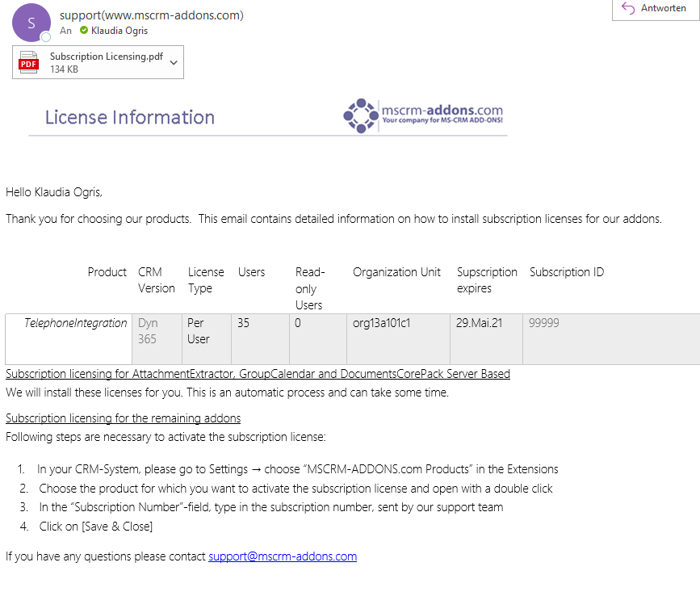This screenshot has height=596, width=700.
Task: Click the sender avatar circle with S
Action: click(31, 23)
